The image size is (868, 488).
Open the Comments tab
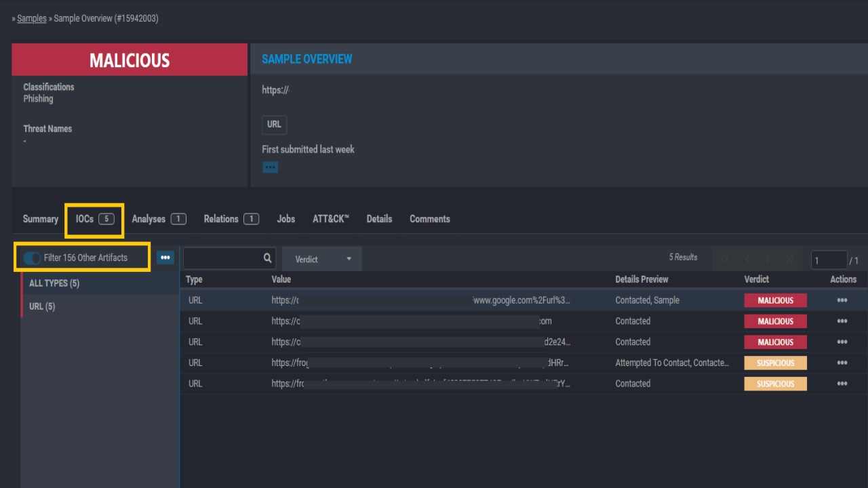(x=430, y=219)
